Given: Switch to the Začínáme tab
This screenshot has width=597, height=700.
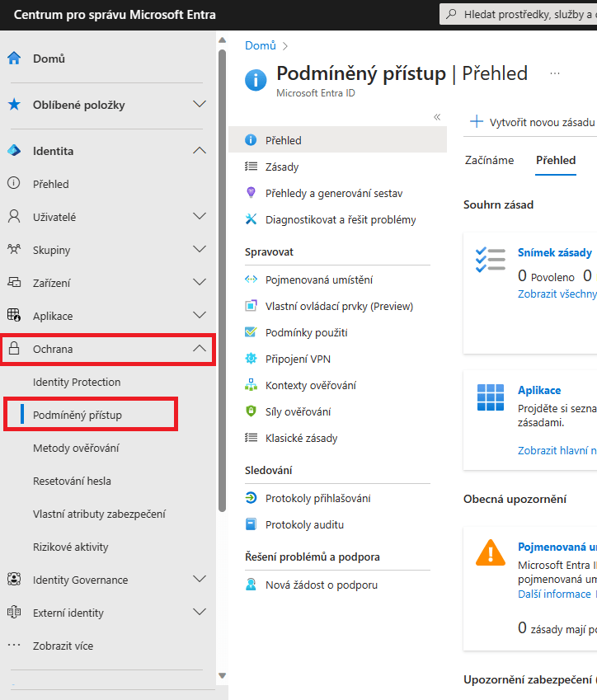Looking at the screenshot, I should [489, 160].
